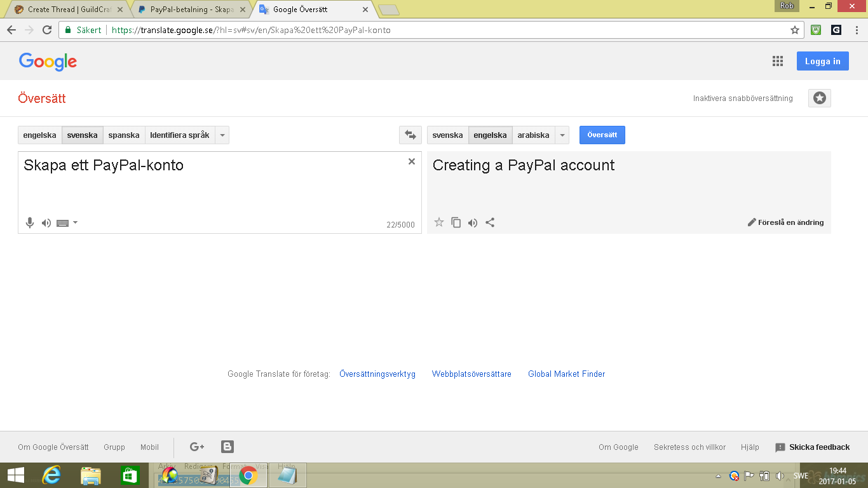Click the Rob profile button
This screenshot has width=868, height=488.
pos(787,6)
